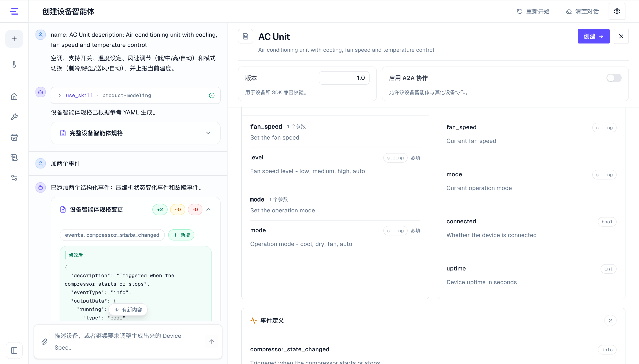Viewport: 639px width, 364px height.
Task: Click the pulse icon beside 事件定义
Action: (253, 321)
